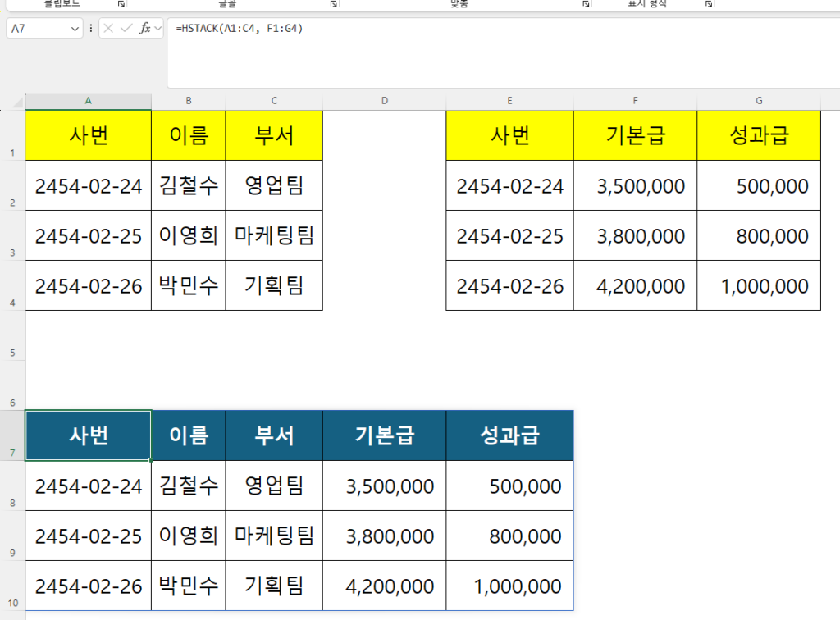
Task: Open the 표시 형식 group dialog launcher
Action: point(708,4)
